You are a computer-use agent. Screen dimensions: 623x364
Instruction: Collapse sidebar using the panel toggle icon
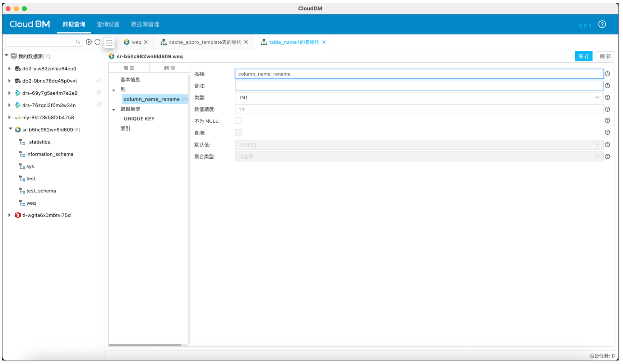tap(110, 43)
